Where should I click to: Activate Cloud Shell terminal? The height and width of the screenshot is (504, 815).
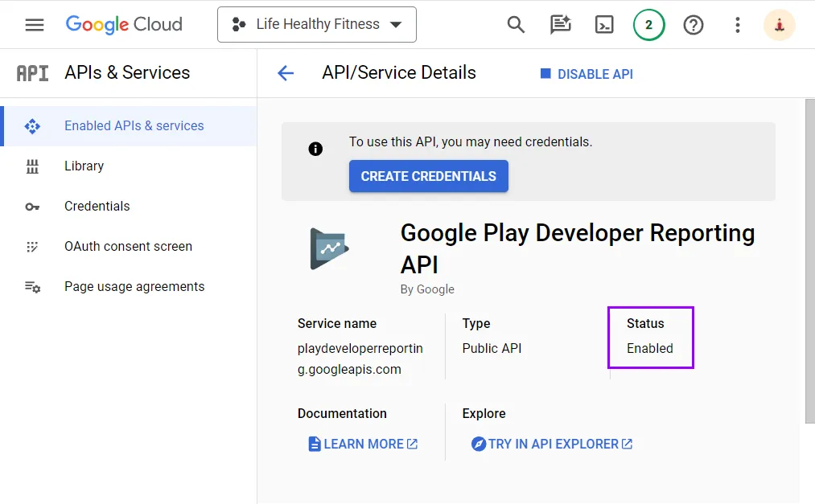tap(605, 24)
